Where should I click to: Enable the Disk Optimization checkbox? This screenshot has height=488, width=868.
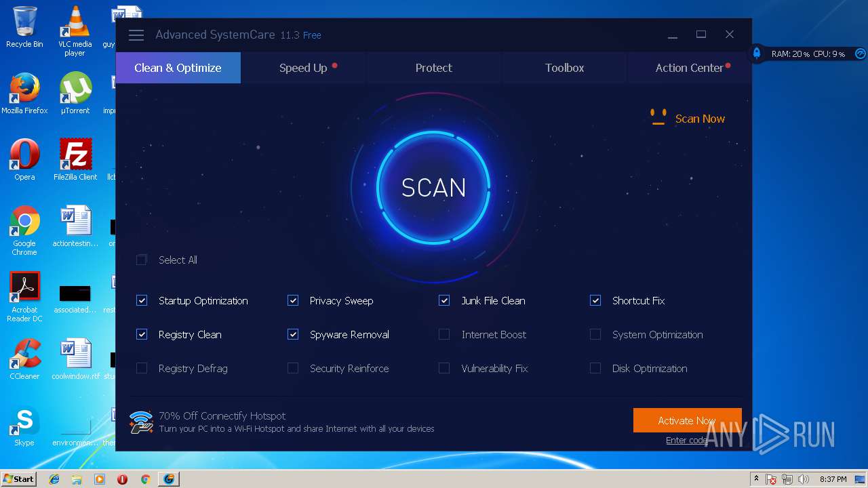(595, 368)
